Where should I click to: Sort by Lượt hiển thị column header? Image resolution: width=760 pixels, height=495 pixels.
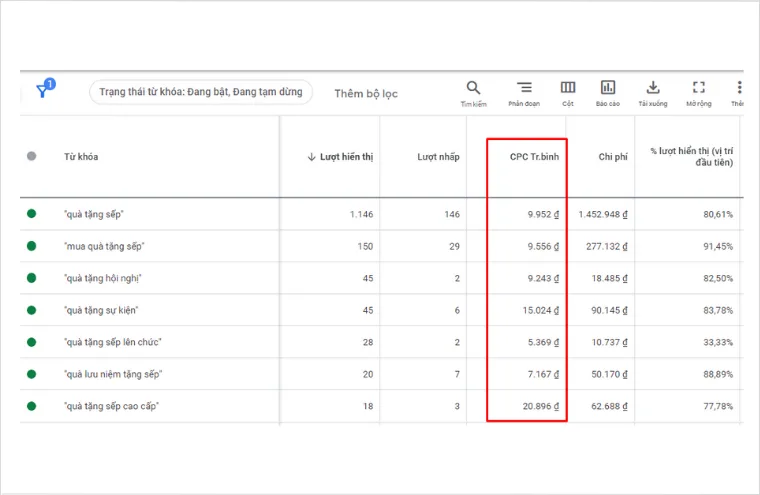click(x=340, y=157)
